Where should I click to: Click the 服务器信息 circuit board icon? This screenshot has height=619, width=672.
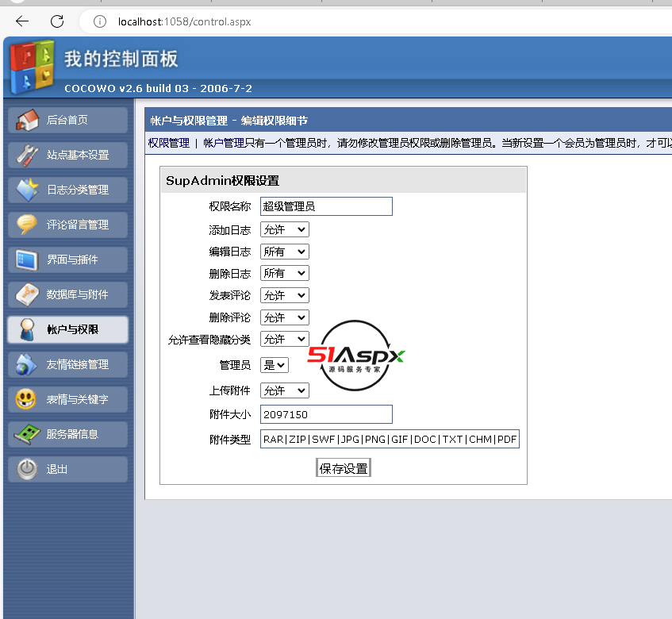(x=27, y=434)
